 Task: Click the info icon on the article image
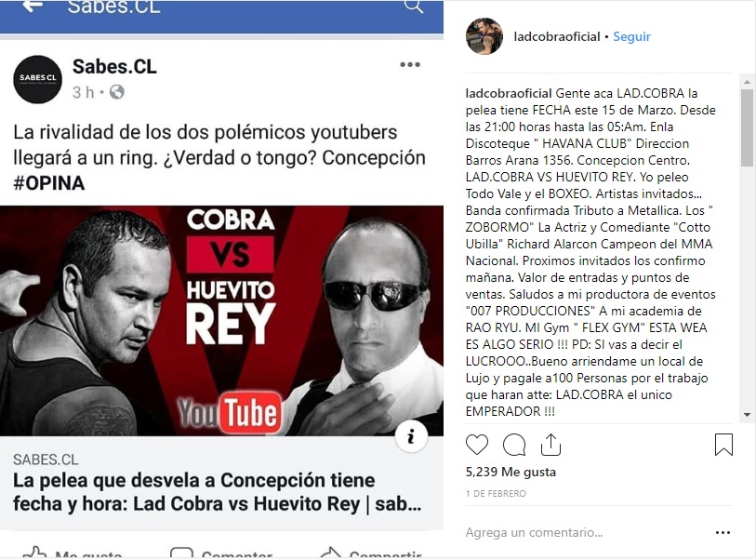point(411,437)
